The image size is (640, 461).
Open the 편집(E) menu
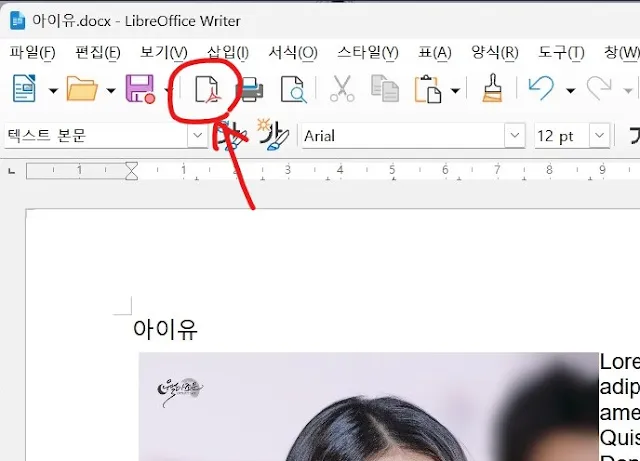tap(98, 52)
